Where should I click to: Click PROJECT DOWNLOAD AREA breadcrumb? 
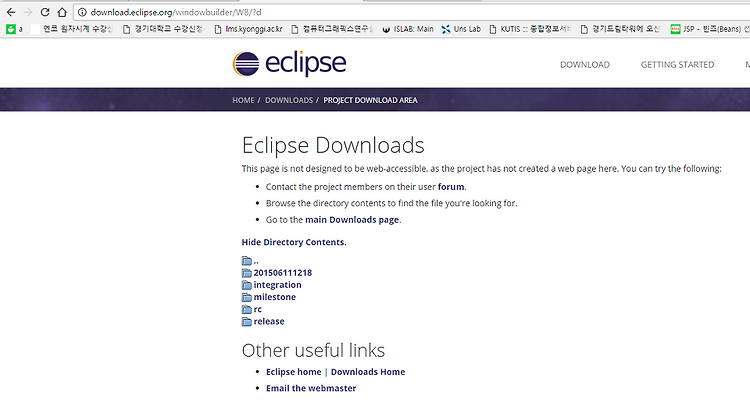pyautogui.click(x=370, y=100)
